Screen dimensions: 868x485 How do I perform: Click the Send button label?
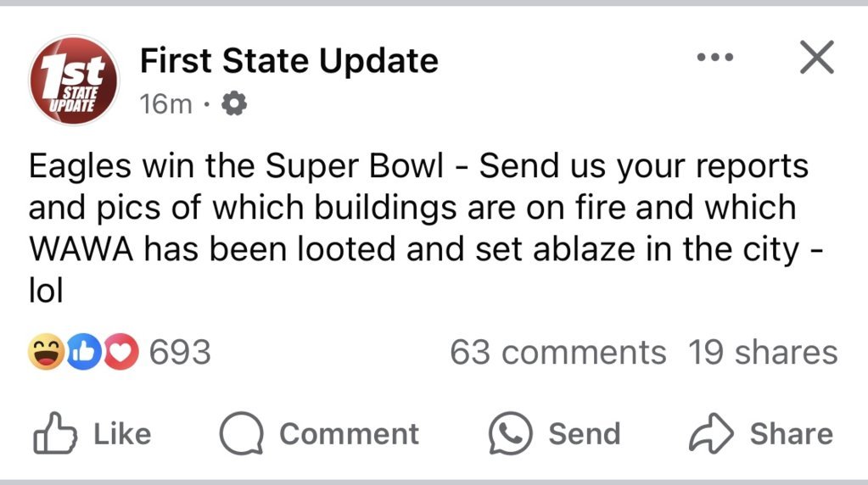point(584,433)
